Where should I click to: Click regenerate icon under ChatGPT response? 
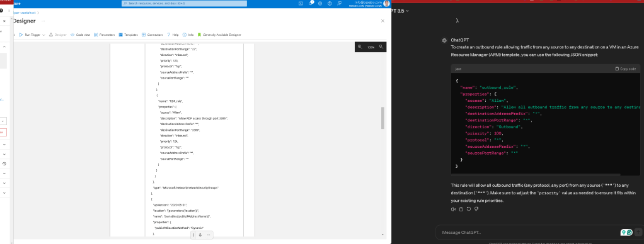click(469, 209)
